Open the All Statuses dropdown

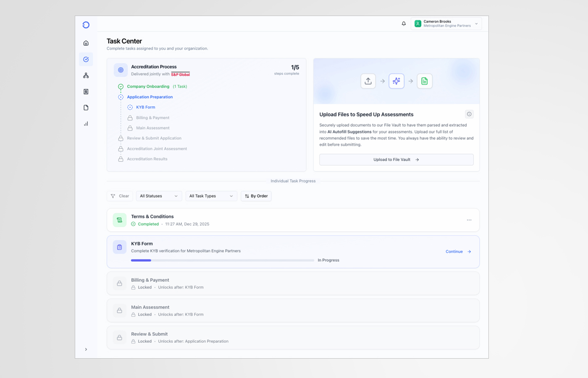coord(159,196)
